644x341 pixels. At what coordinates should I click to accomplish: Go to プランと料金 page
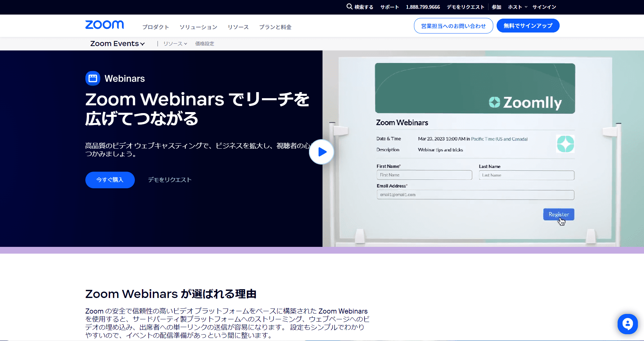(275, 27)
